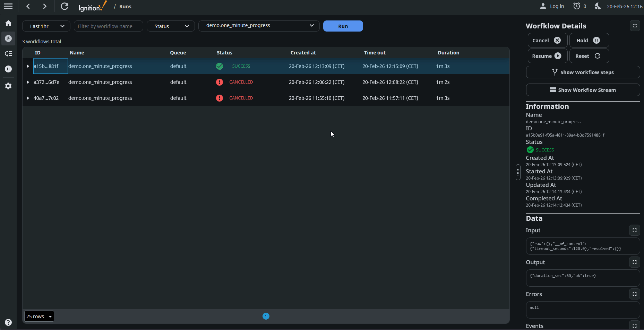Click the help question mark icon
This screenshot has width=644, height=330.
tap(8, 322)
